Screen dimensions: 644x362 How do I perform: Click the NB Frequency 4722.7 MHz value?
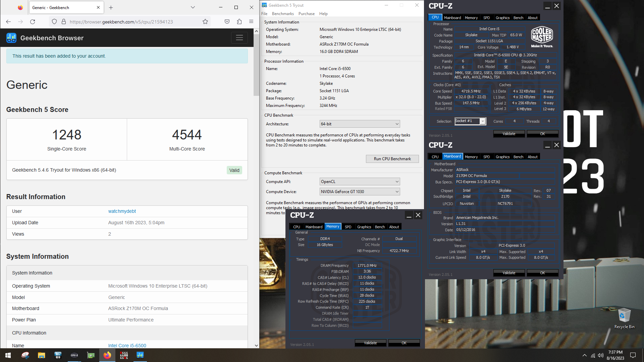[399, 251]
